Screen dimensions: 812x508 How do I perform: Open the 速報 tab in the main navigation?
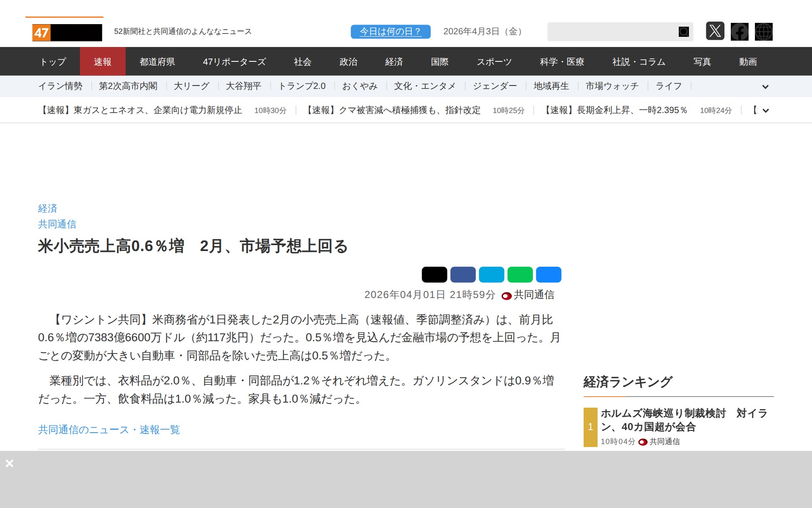[x=102, y=62]
